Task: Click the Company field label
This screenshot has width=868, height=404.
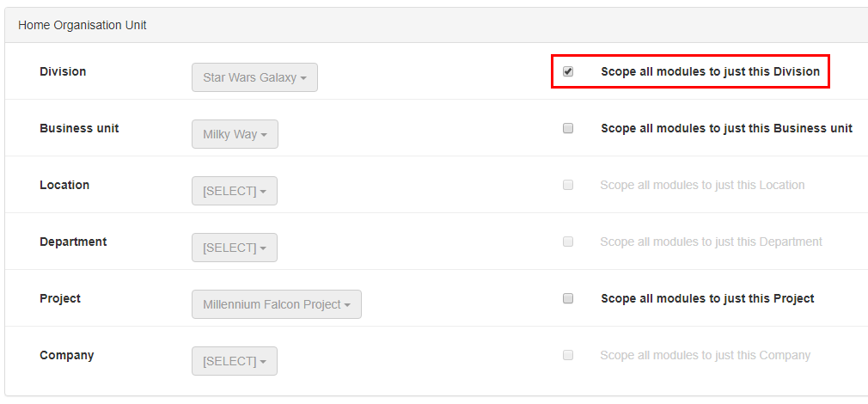Action: 67,355
